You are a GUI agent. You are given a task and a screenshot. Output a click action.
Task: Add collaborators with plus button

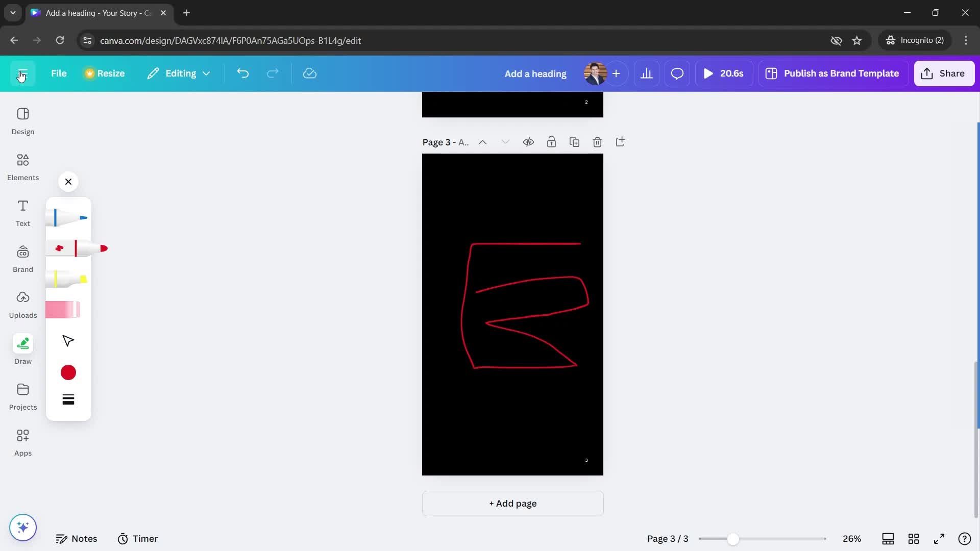tap(616, 73)
